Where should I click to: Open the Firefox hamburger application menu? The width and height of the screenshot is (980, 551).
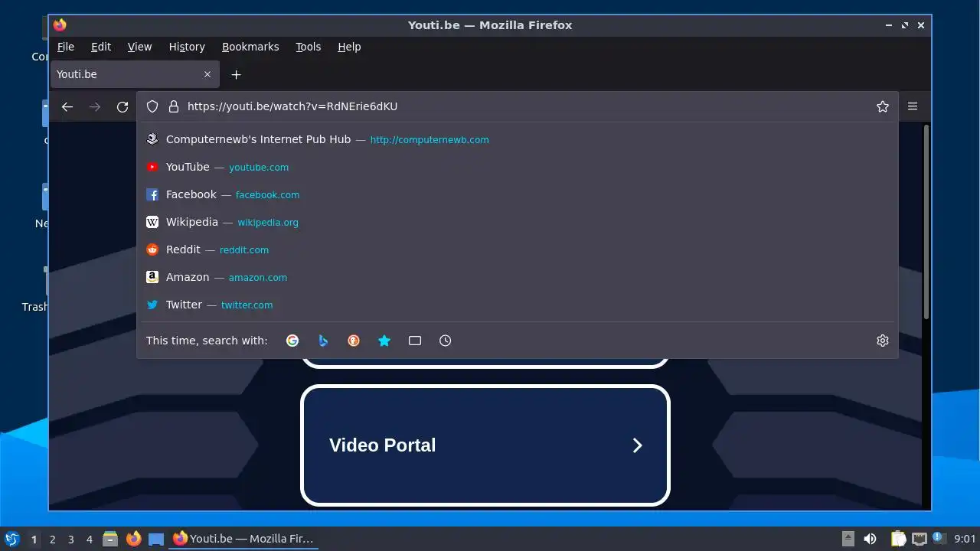point(913,106)
